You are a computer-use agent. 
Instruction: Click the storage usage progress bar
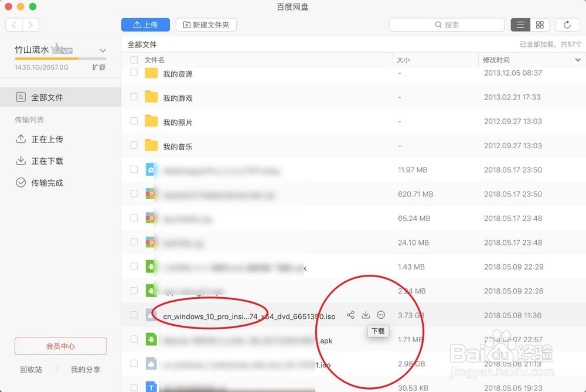[60, 59]
